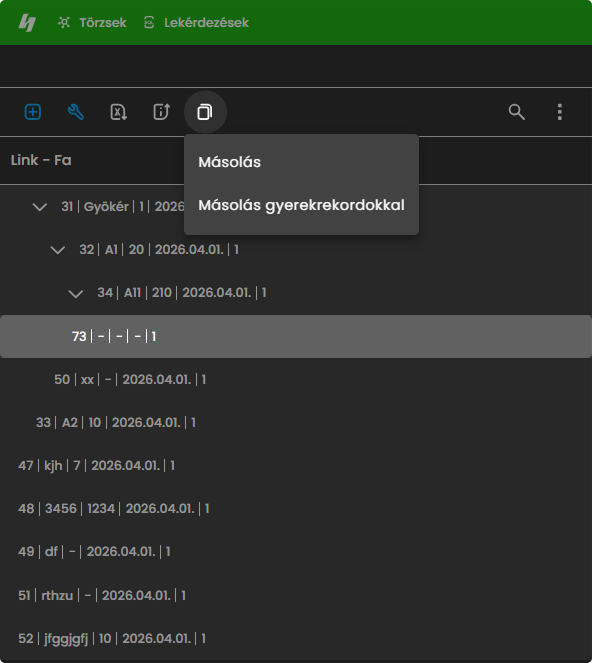The width and height of the screenshot is (592, 663).
Task: Click the app logo in green header
Action: pyautogui.click(x=27, y=22)
